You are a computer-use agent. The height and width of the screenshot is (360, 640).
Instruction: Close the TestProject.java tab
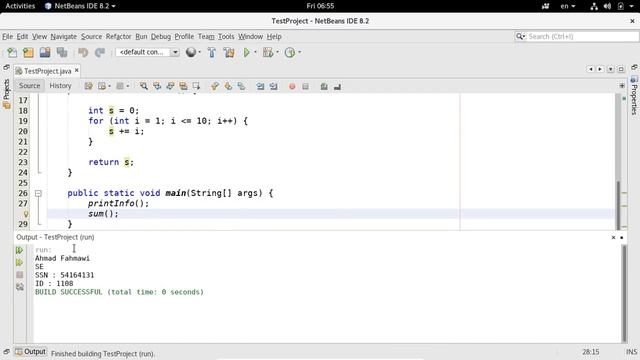(x=76, y=71)
